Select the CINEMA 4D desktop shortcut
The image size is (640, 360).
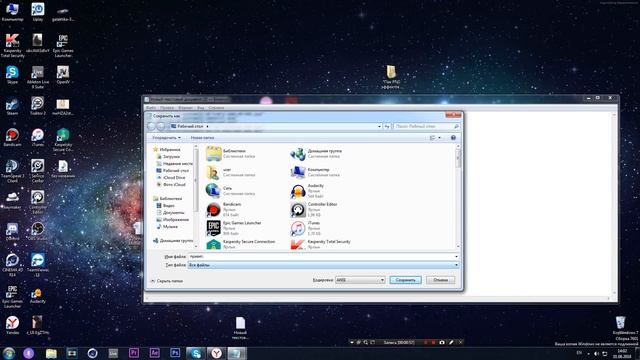12,265
